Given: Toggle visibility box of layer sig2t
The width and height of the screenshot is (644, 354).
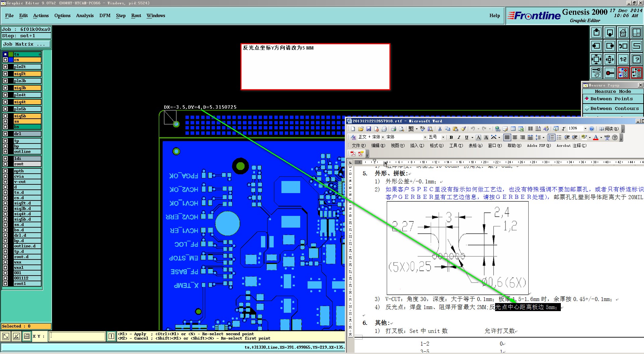Looking at the screenshot, I should (x=5, y=74).
